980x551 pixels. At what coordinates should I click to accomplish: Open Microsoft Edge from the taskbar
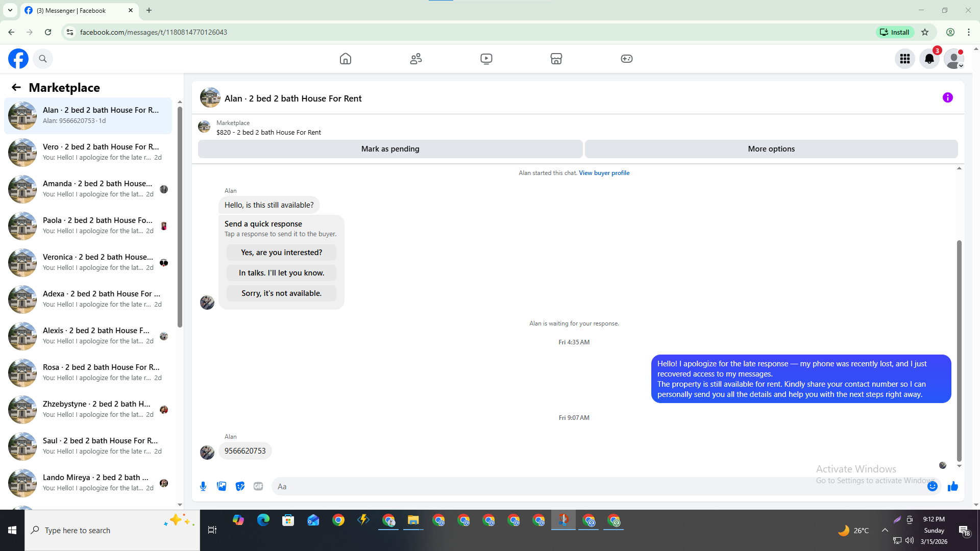[263, 520]
